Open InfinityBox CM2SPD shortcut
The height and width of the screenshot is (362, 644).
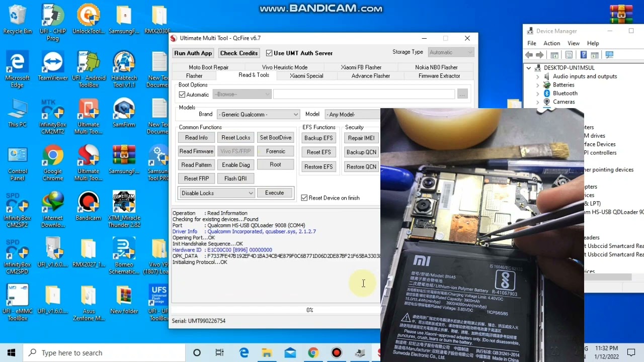click(x=17, y=257)
